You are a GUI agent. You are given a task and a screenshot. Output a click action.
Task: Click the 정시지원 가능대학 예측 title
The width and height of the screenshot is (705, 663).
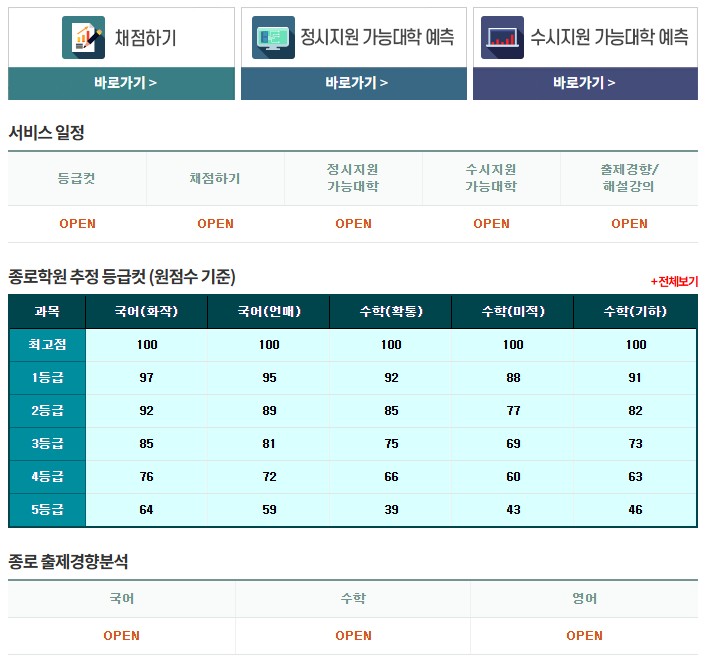coord(377,37)
